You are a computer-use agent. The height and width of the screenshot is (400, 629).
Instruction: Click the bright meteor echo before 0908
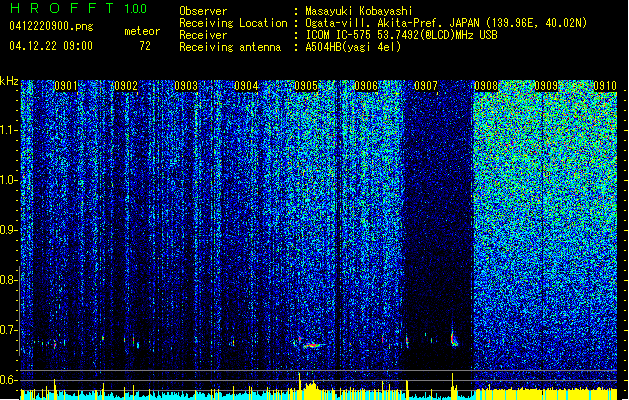pyautogui.click(x=454, y=338)
